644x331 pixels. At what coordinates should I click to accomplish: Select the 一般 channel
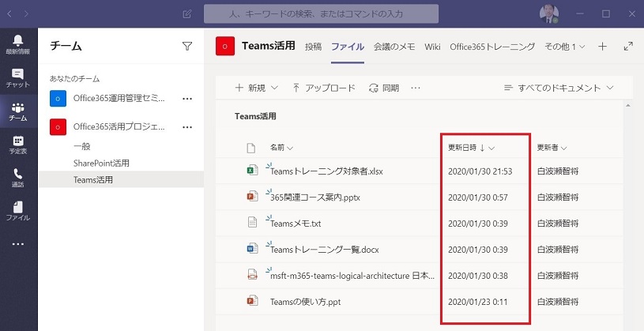pyautogui.click(x=81, y=146)
